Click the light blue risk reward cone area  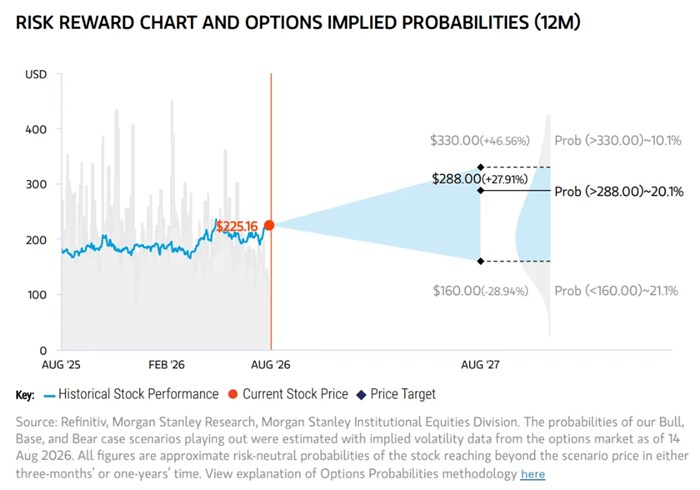point(402,221)
